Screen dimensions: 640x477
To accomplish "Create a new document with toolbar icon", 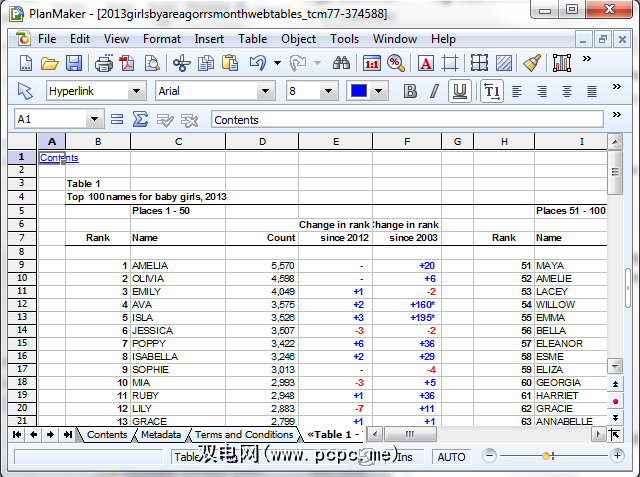I will pos(26,63).
